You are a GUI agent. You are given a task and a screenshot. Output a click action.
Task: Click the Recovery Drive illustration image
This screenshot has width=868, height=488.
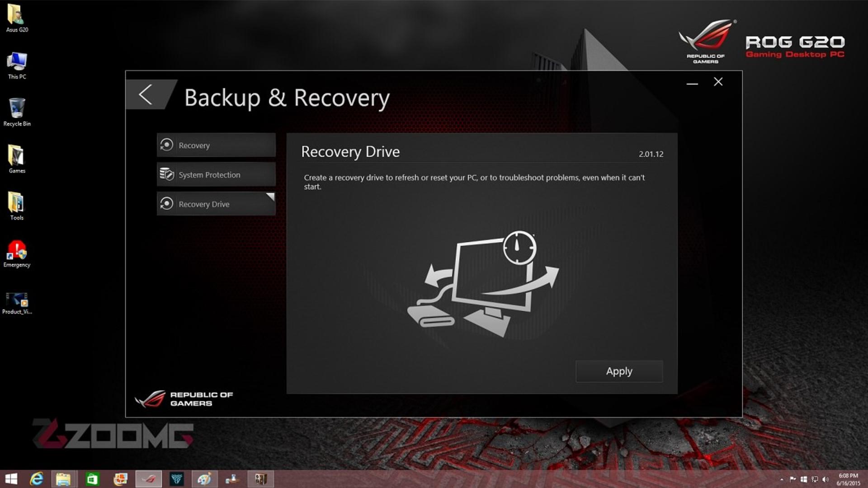click(483, 285)
